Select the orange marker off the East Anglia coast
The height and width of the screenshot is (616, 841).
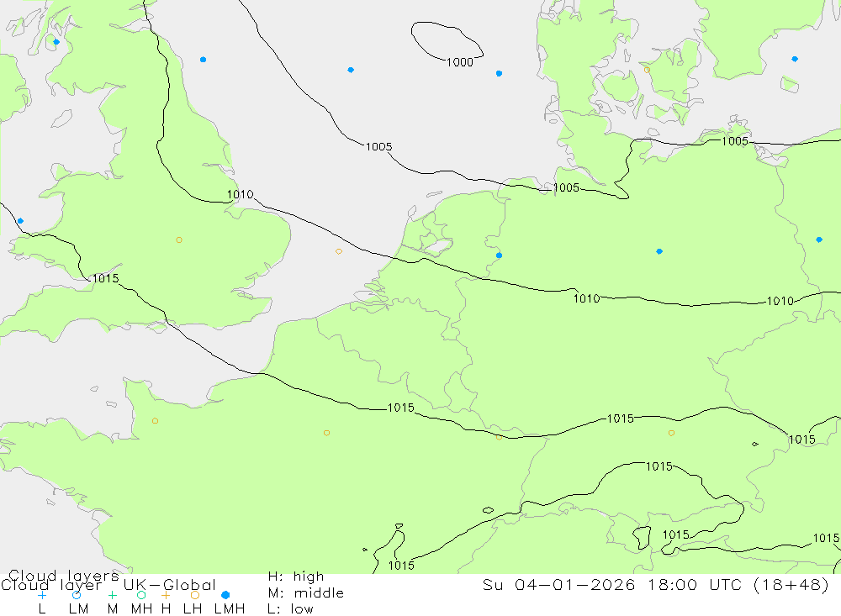pyautogui.click(x=338, y=251)
